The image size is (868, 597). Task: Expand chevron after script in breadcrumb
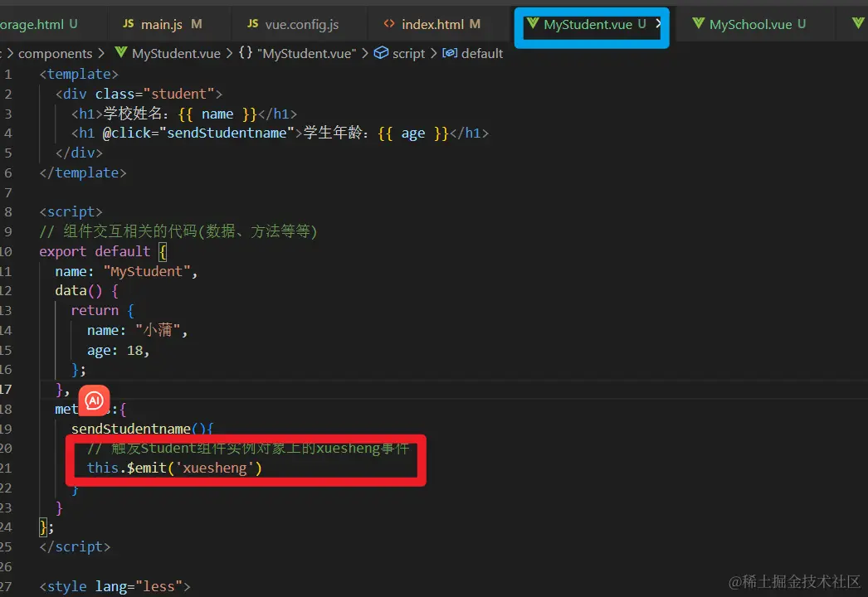click(433, 54)
